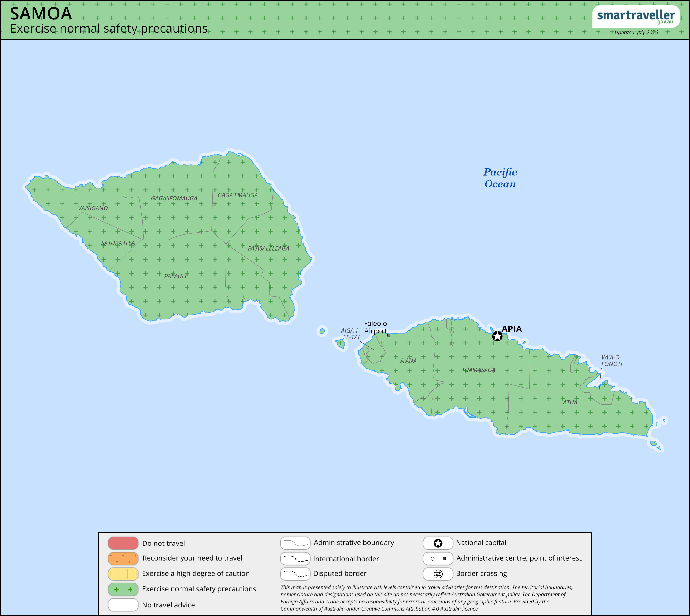Click the map disclaimer paragraph
Image resolution: width=690 pixels, height=616 pixels.
426,598
